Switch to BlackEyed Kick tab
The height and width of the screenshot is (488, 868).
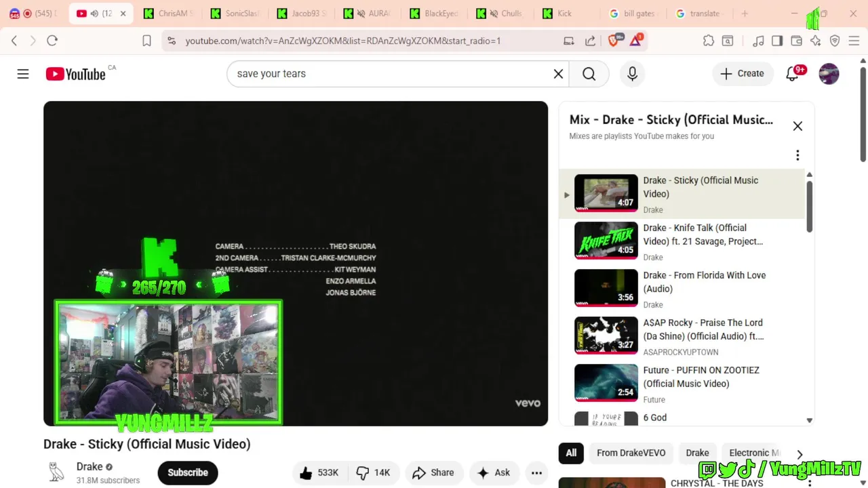click(434, 14)
